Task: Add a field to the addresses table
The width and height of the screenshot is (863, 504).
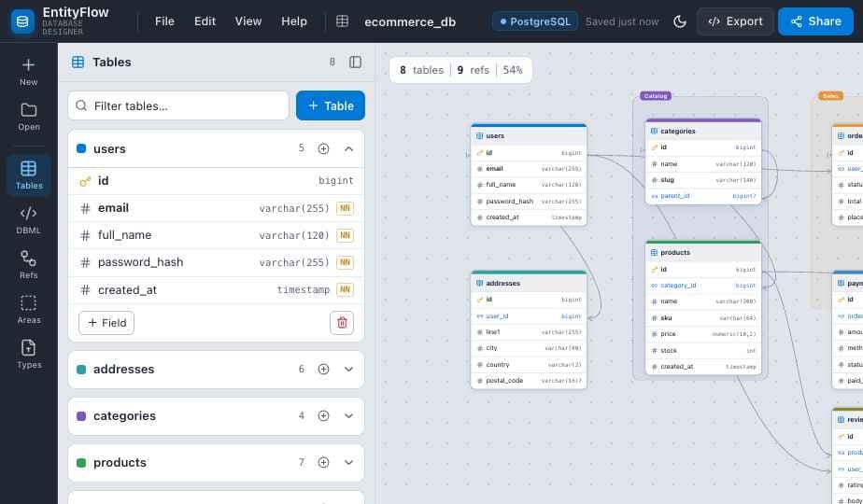Action: tap(323, 370)
